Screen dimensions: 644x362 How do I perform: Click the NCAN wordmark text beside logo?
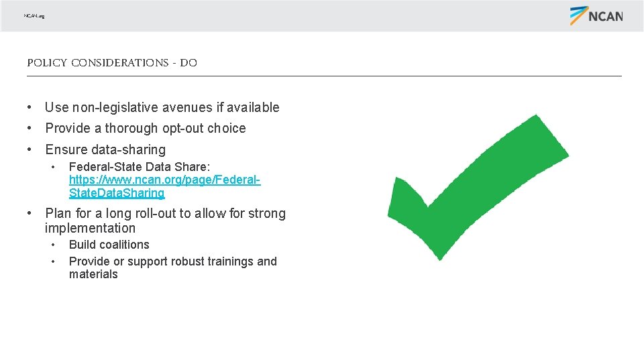(606, 16)
